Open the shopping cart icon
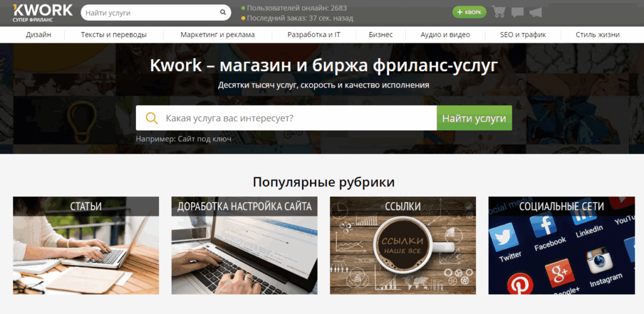 click(x=499, y=12)
